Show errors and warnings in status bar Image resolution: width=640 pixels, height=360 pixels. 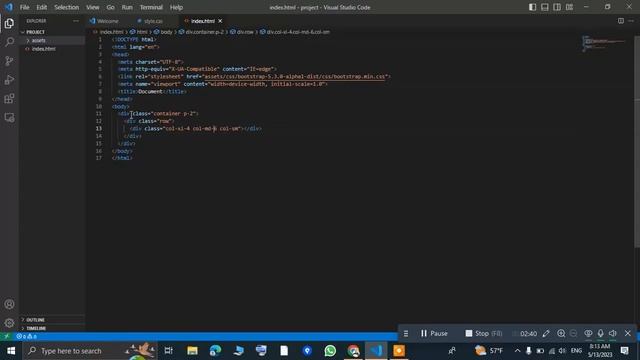pos(27,336)
